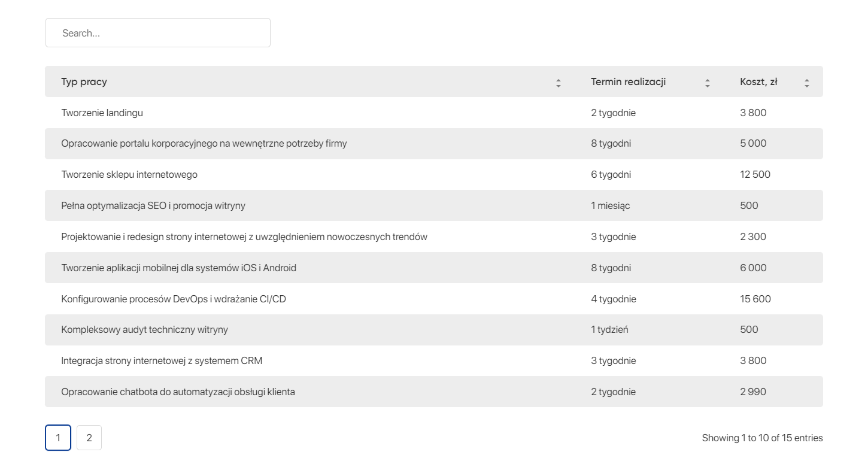Click the 15 600 cost value

755,299
